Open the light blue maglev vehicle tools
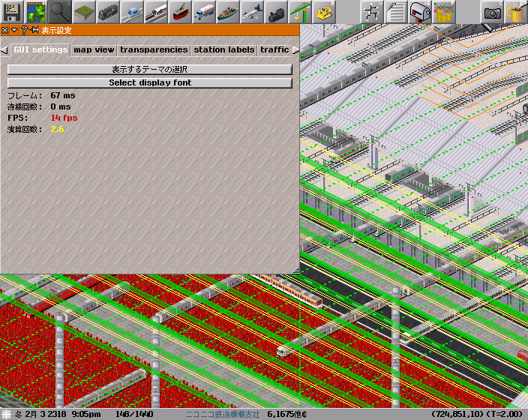Screen dimensions: 528x420 point(132,12)
